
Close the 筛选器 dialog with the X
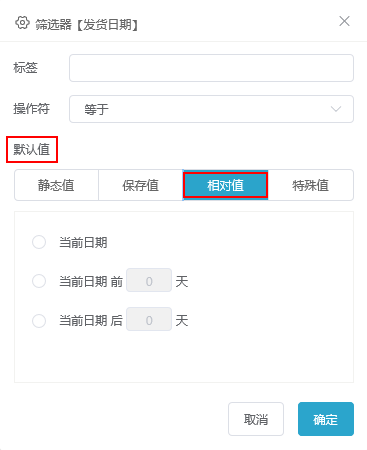344,21
